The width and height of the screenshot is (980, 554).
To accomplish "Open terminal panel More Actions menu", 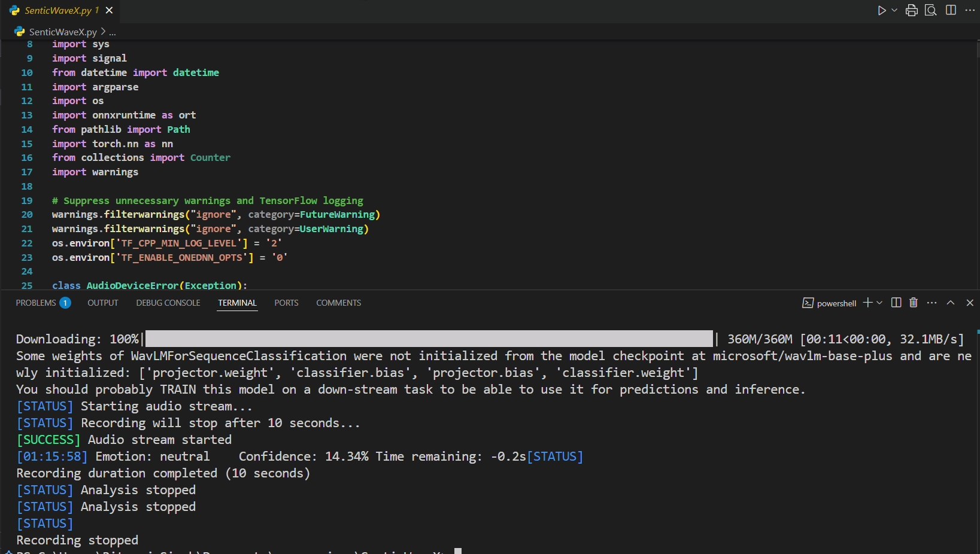I will (x=932, y=303).
